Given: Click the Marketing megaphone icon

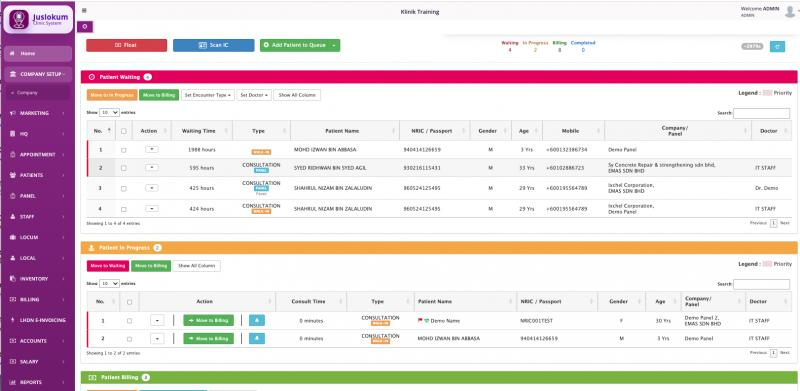Looking at the screenshot, I should [13, 113].
